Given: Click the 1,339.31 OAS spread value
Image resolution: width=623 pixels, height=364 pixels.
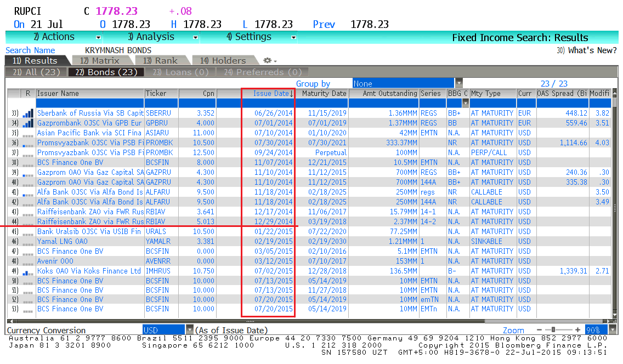Looking at the screenshot, I should (573, 271).
